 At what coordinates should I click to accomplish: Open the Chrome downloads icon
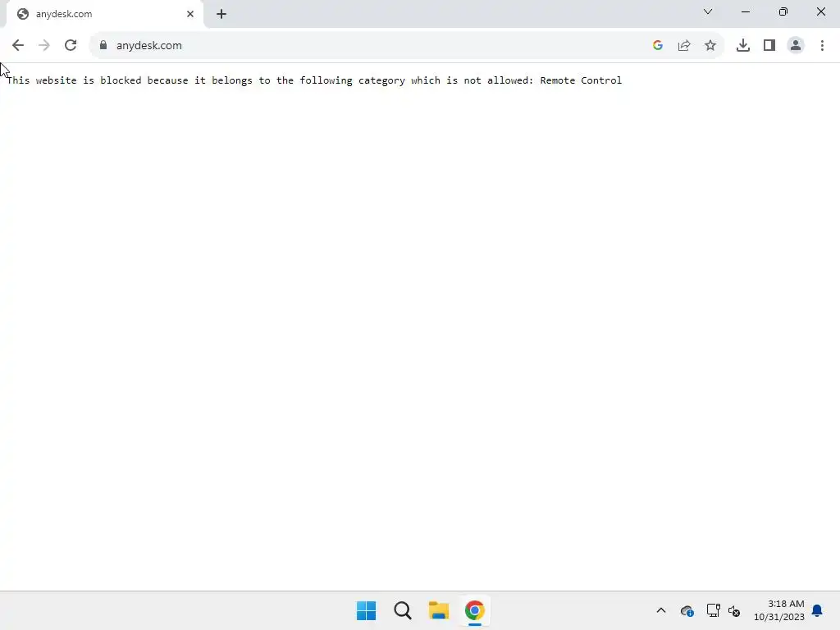tap(743, 46)
